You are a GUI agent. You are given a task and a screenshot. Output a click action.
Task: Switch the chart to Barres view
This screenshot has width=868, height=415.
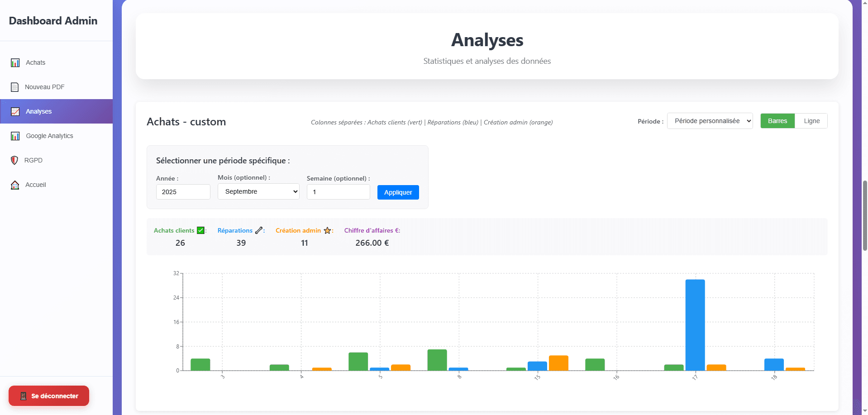tap(777, 121)
